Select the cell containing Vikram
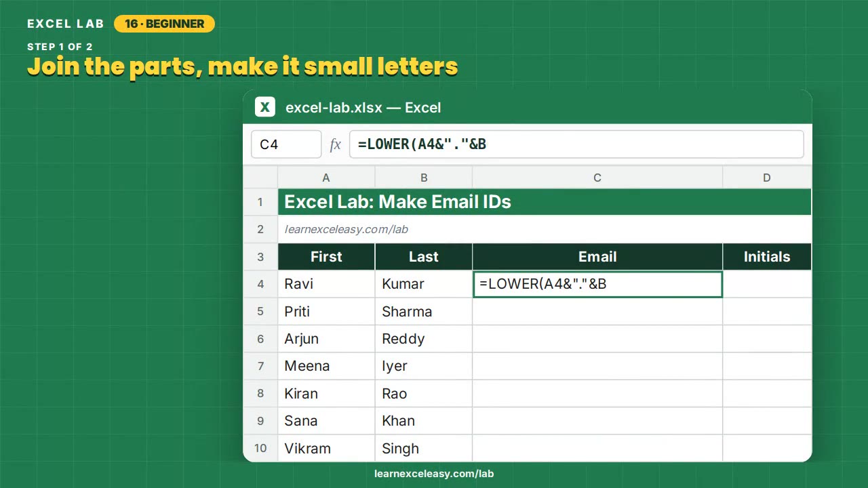Screen dimensions: 868x488 pos(326,448)
